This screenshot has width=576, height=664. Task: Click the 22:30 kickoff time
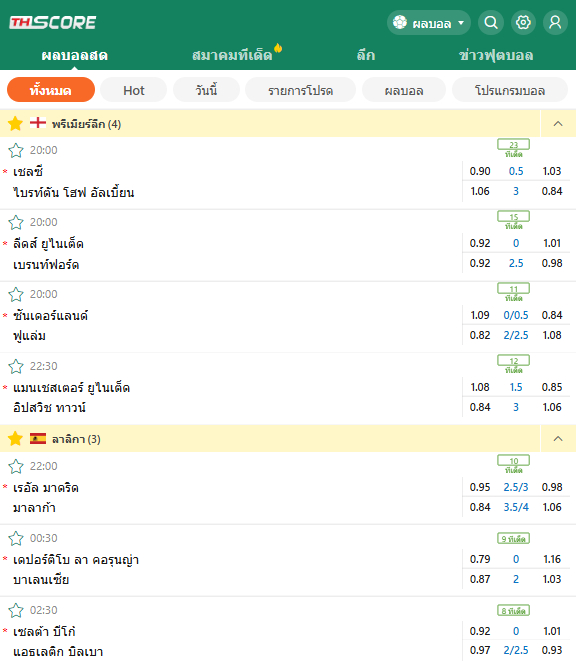click(x=44, y=366)
